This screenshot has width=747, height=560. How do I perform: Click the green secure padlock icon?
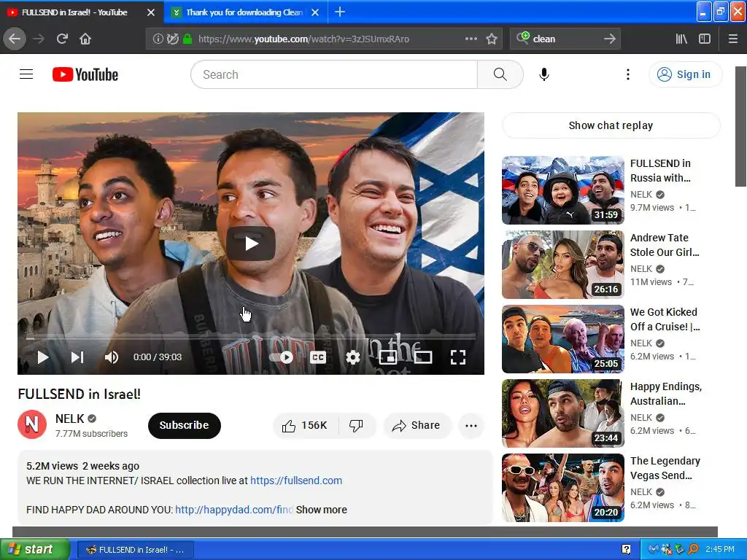pyautogui.click(x=187, y=39)
